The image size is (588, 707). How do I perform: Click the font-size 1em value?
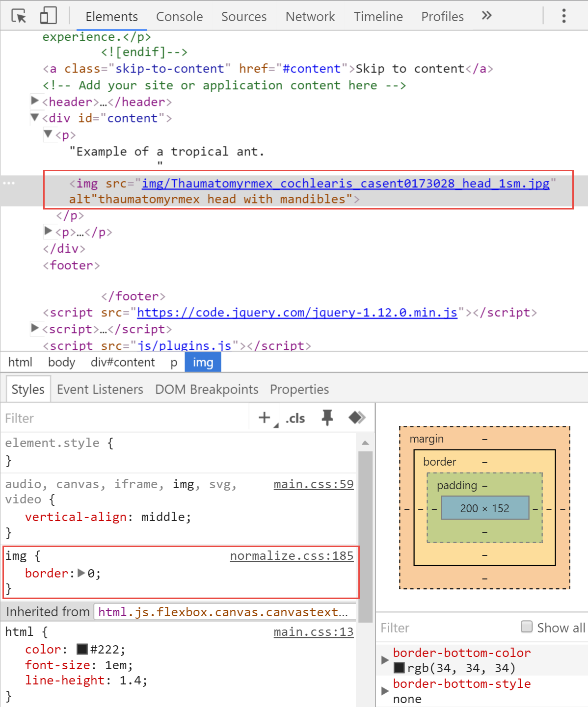pos(115,665)
